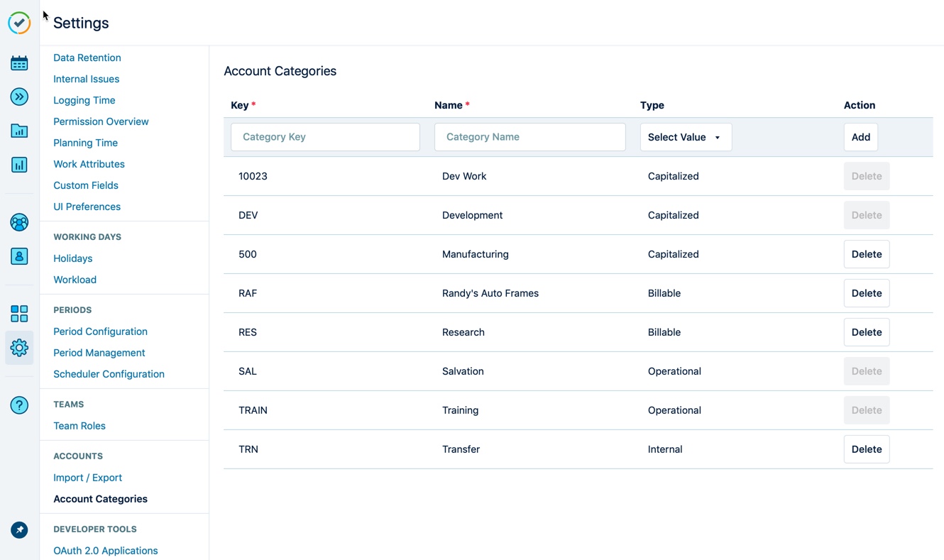Click the Add button

pyautogui.click(x=861, y=137)
